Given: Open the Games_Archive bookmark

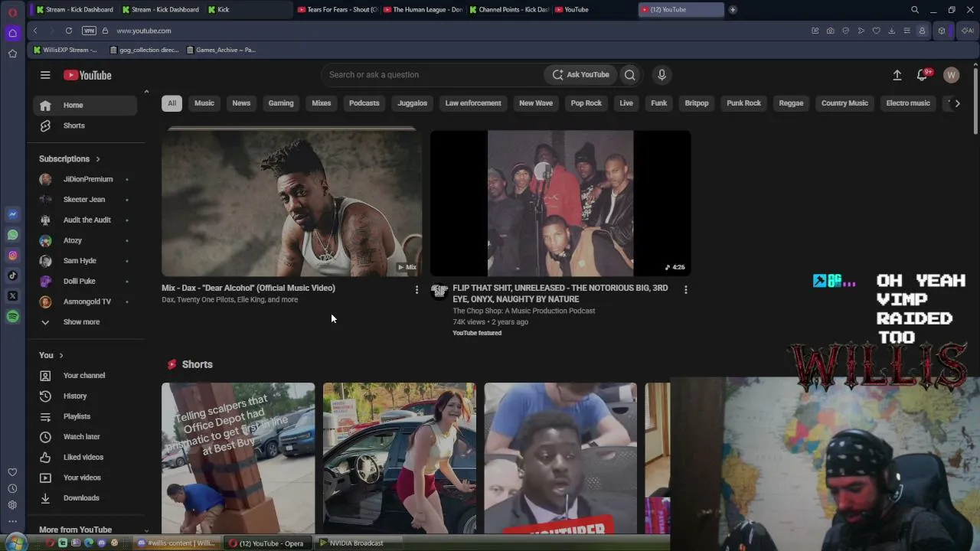Looking at the screenshot, I should (x=221, y=50).
